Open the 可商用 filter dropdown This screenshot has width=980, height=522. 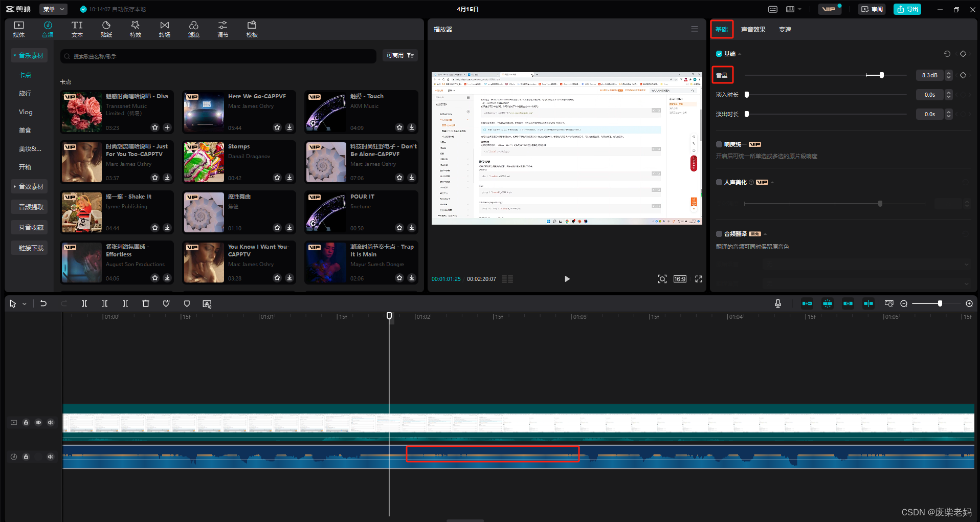click(400, 55)
